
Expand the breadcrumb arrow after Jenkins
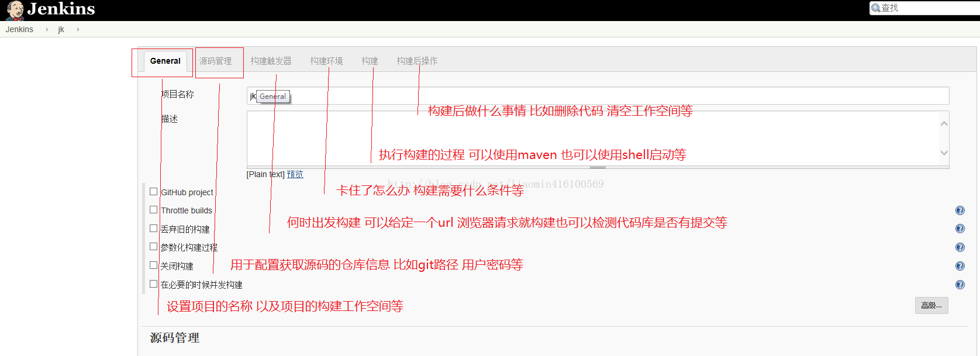47,29
